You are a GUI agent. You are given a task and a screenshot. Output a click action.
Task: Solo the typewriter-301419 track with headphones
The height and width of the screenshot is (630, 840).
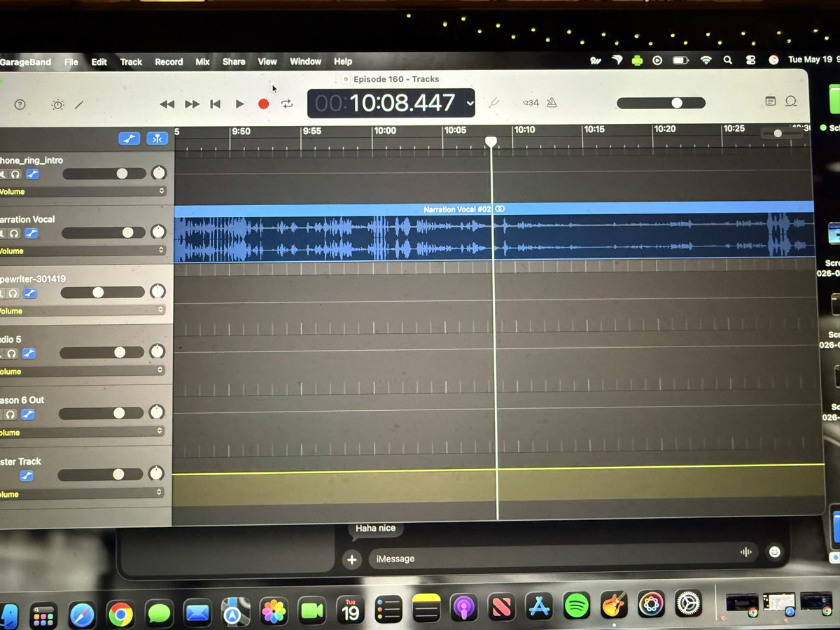[13, 293]
